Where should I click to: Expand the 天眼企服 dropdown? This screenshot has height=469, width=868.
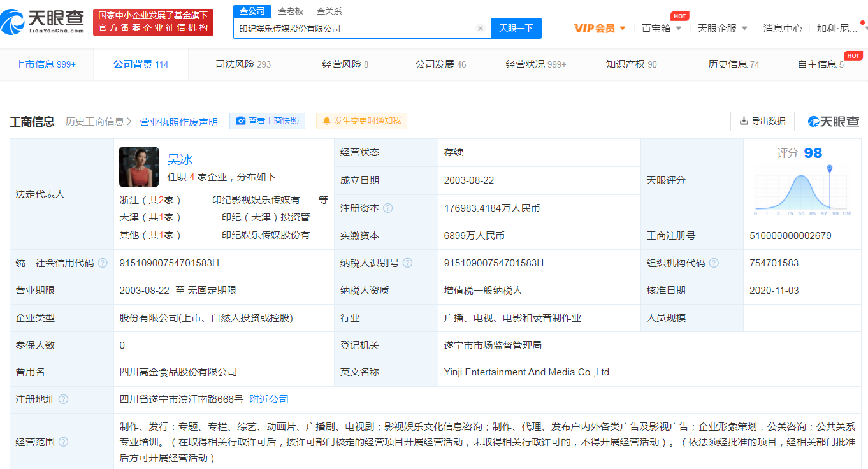click(723, 28)
